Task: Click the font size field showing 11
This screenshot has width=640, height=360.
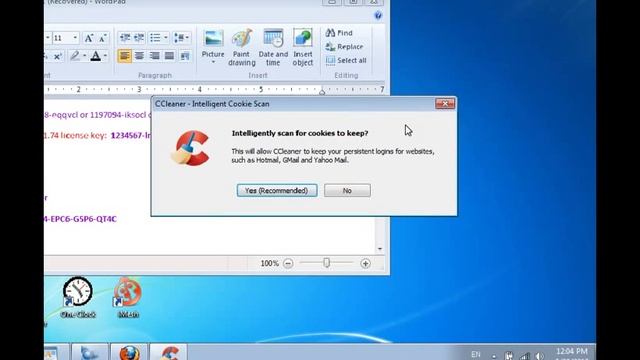Action: (62, 38)
